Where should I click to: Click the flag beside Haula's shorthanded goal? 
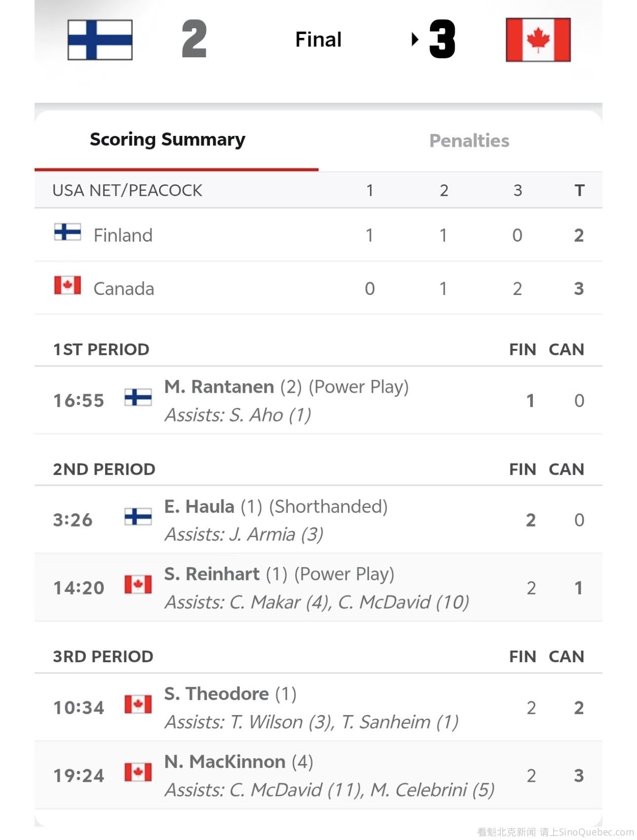[138, 516]
